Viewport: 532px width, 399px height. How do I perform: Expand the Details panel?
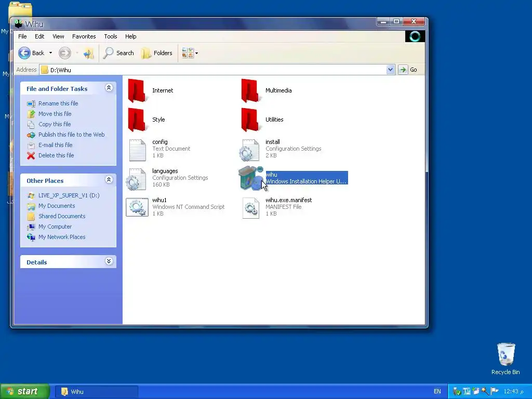[109, 261]
